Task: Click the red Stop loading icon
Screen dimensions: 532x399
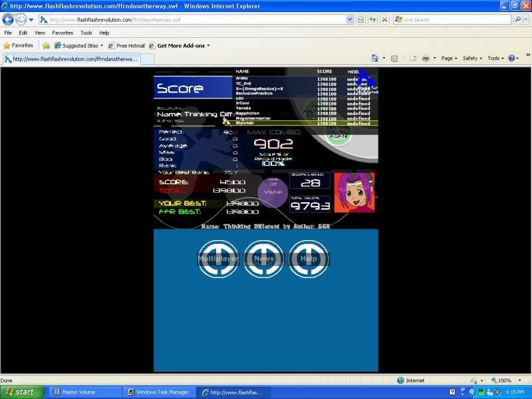Action: tap(384, 20)
